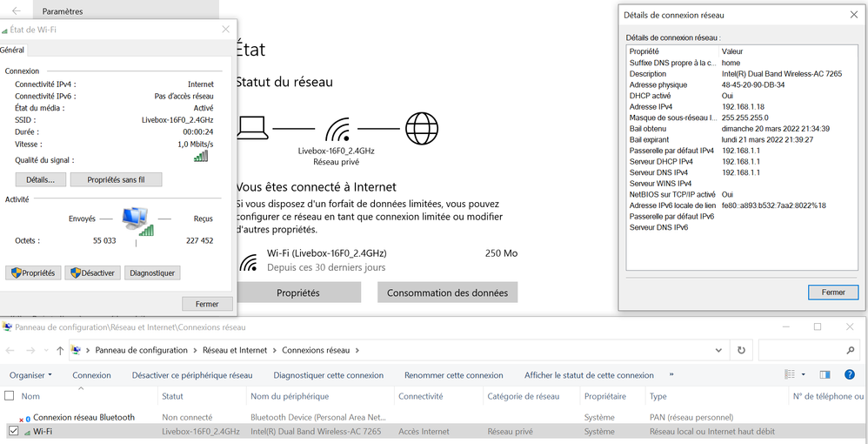Click the search field in Connexions réseau
This screenshot has width=868, height=444.
click(x=807, y=350)
